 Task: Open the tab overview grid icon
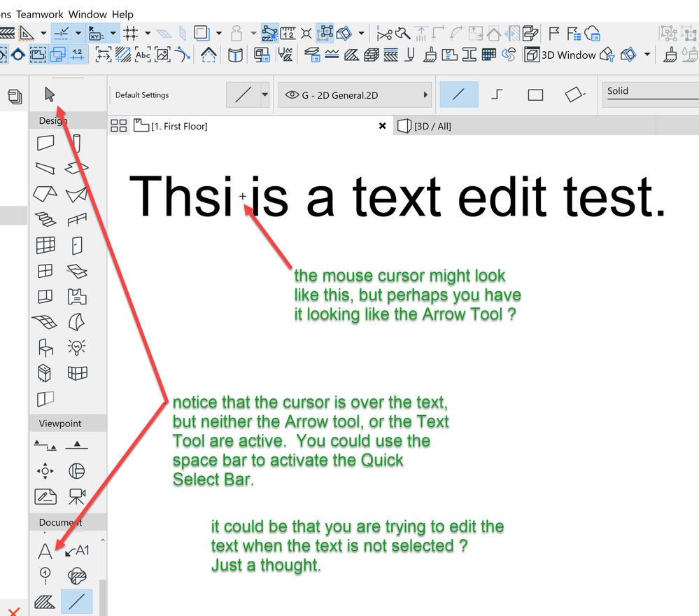click(118, 126)
